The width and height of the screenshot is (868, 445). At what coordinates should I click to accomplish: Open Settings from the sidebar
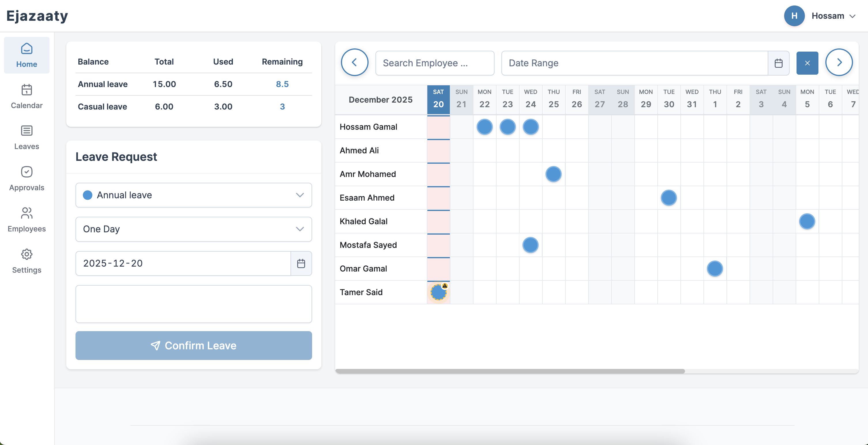click(x=27, y=261)
